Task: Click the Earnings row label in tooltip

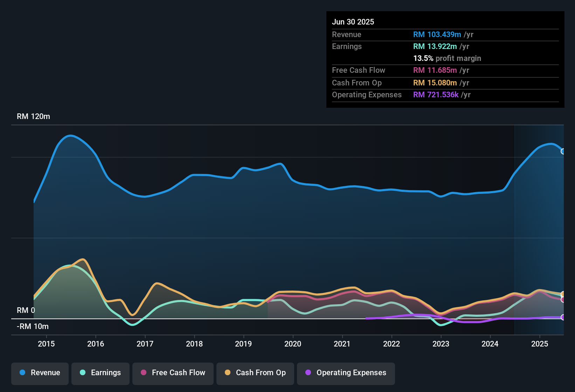Action: pos(347,46)
